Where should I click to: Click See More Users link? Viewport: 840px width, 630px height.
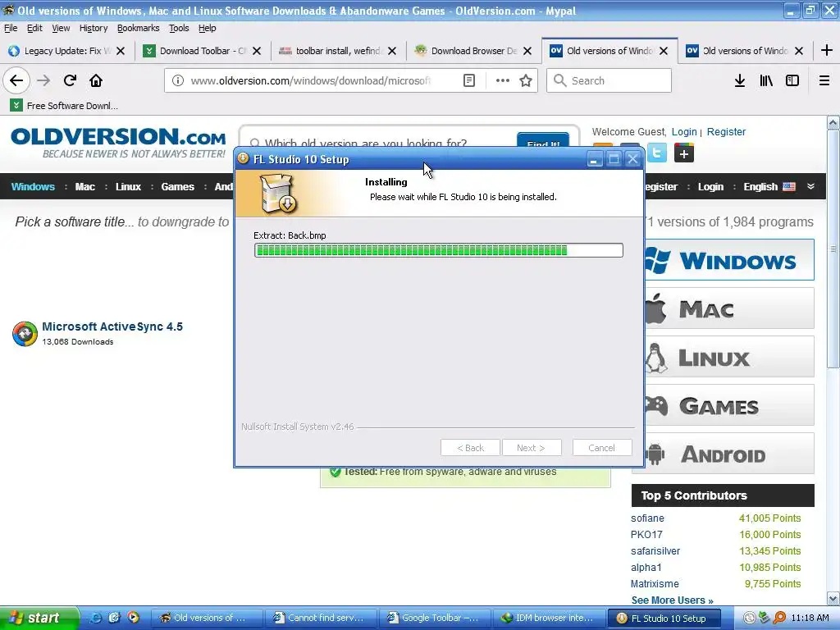click(x=672, y=600)
